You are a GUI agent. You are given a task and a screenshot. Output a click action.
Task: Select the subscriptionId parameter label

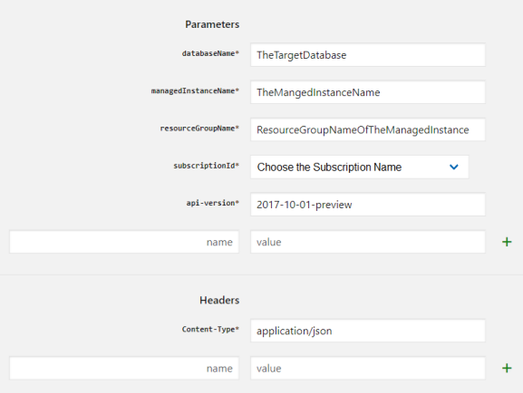206,165
